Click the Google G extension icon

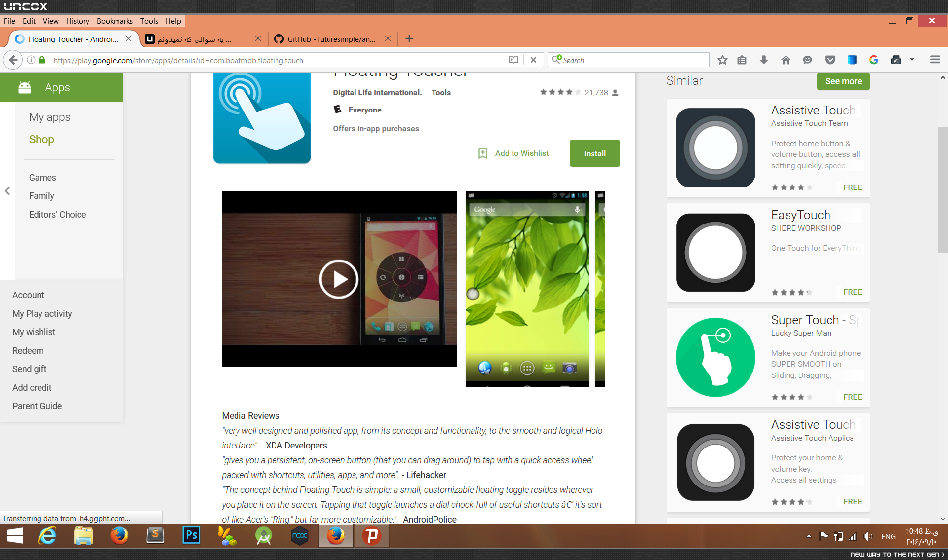point(874,60)
